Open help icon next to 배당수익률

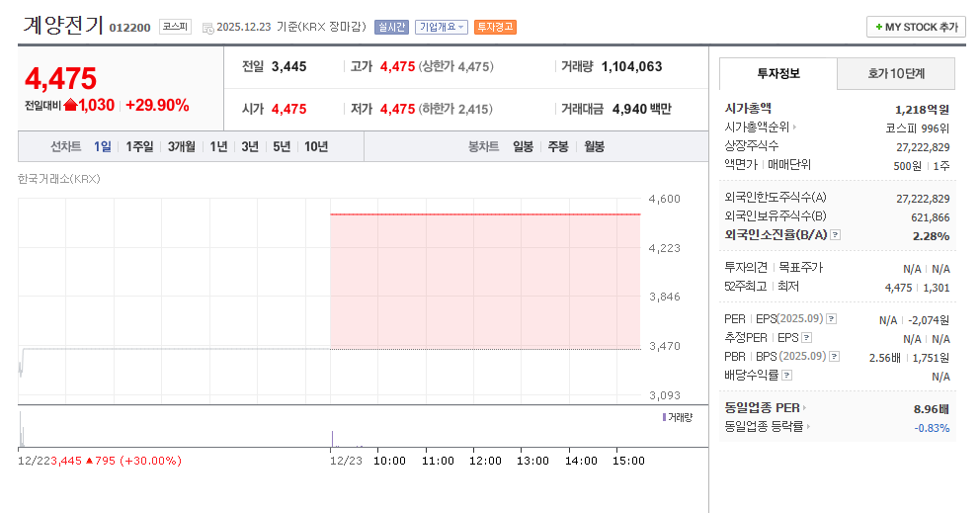[x=787, y=376]
